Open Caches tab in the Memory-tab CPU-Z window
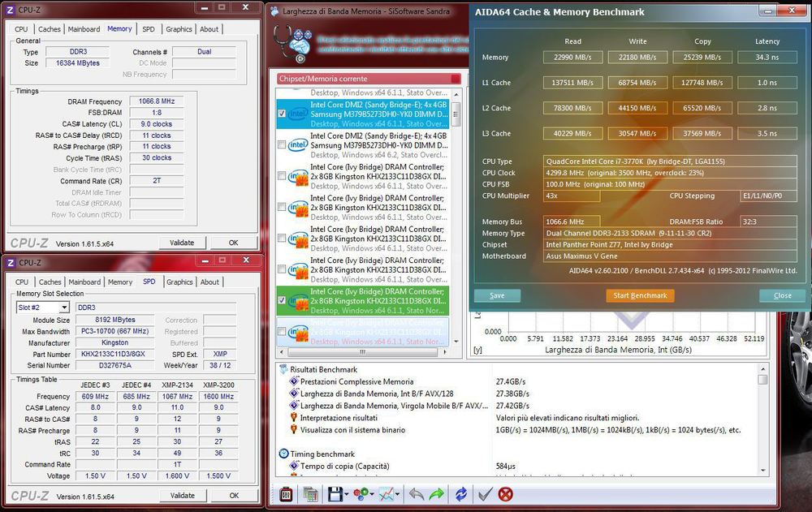Screen dimensions: 812x512 50,29
